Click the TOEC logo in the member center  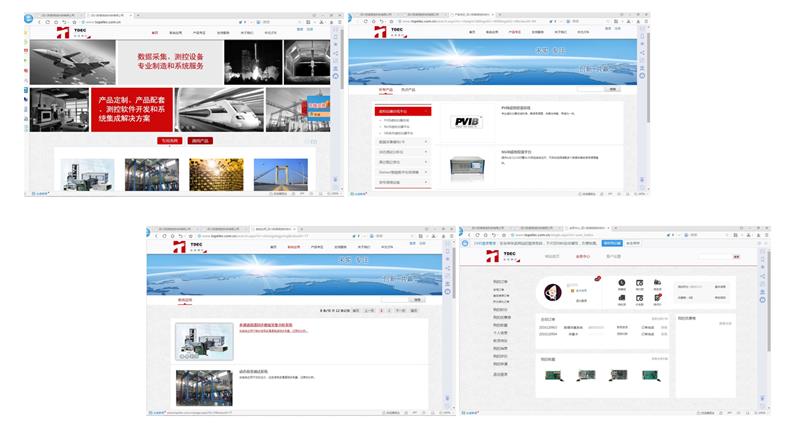[x=503, y=256]
